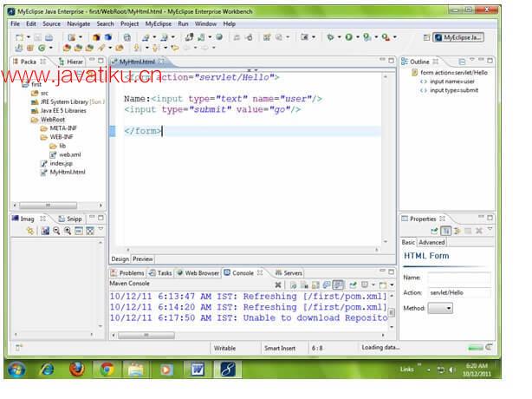This screenshot has height=399, width=532.
Task: Click the blue cube toolbar icon
Action: 108,37
